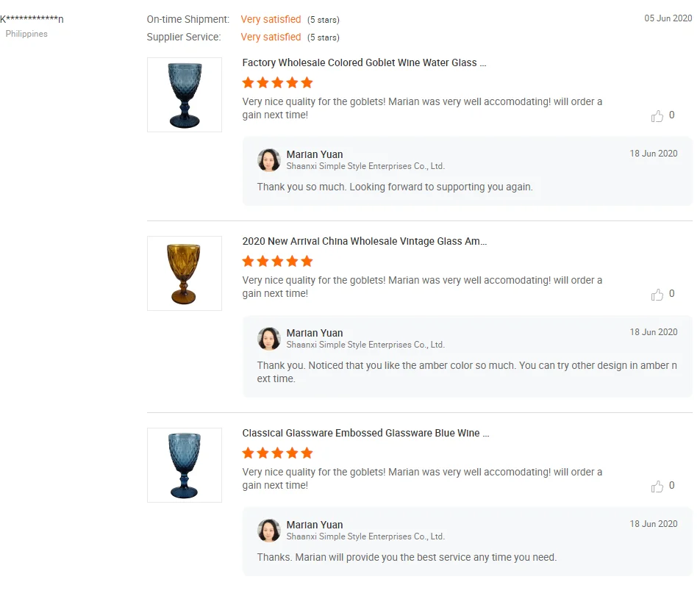Image resolution: width=700 pixels, height=596 pixels.
Task: Click the star rating under Classical Glassware Embossed
Action: pos(277,453)
